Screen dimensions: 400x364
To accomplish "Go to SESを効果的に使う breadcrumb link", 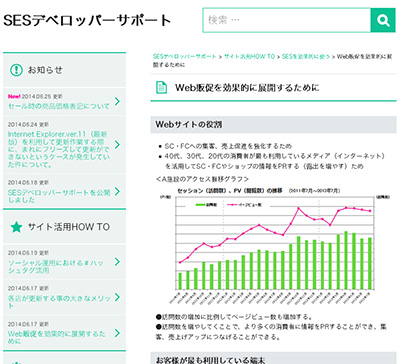I will pyautogui.click(x=305, y=57).
